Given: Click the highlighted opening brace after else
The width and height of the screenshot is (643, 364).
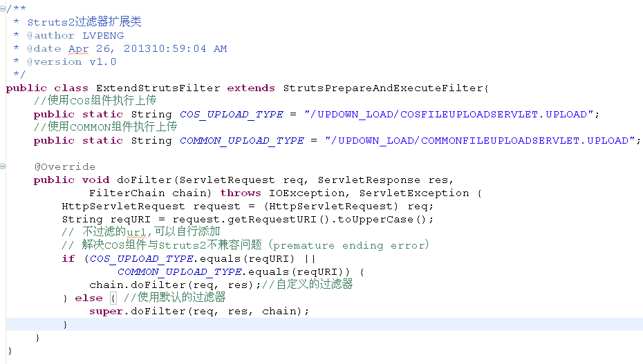Looking at the screenshot, I should click(x=113, y=298).
